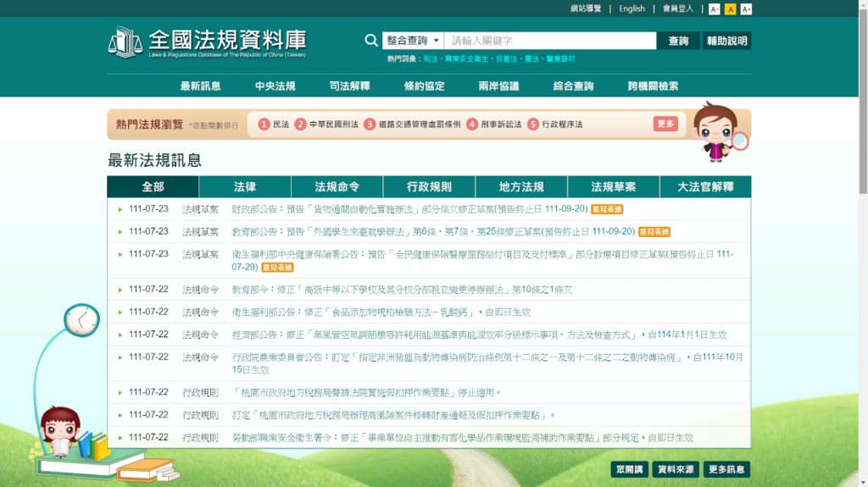Screen dimensions: 868x487
Task: Open 財政部公告 貨物通關自動化實施辦法 news
Action: point(409,209)
